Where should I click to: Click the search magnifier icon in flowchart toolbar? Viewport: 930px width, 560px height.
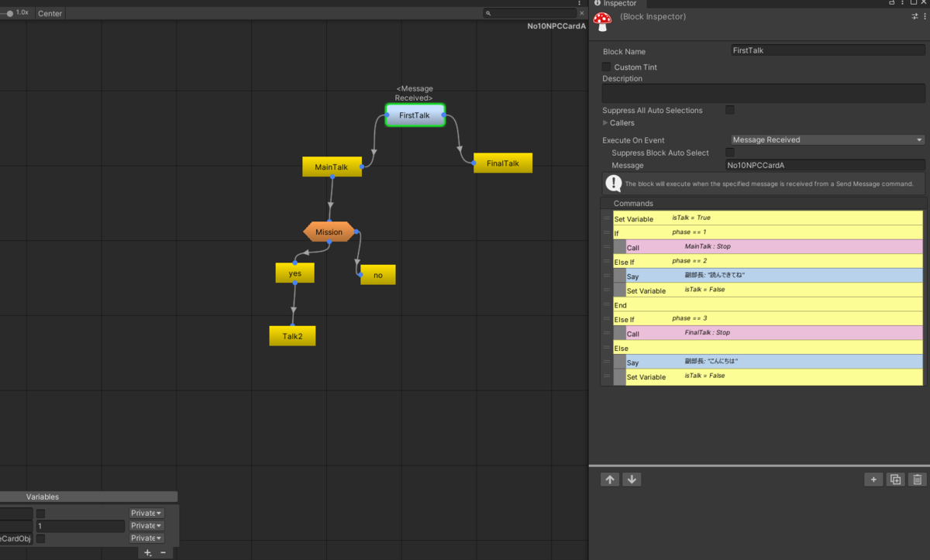click(x=487, y=13)
